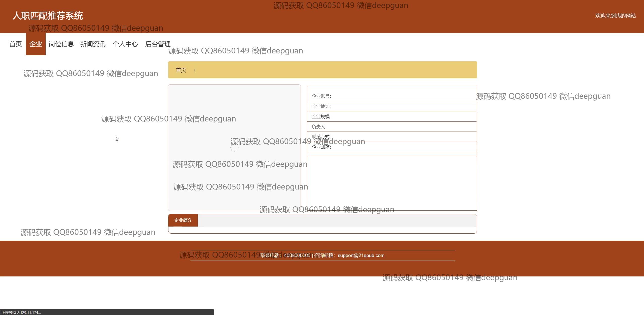Click the support@21epub.com email in footer
This screenshot has height=315, width=644.
(361, 256)
